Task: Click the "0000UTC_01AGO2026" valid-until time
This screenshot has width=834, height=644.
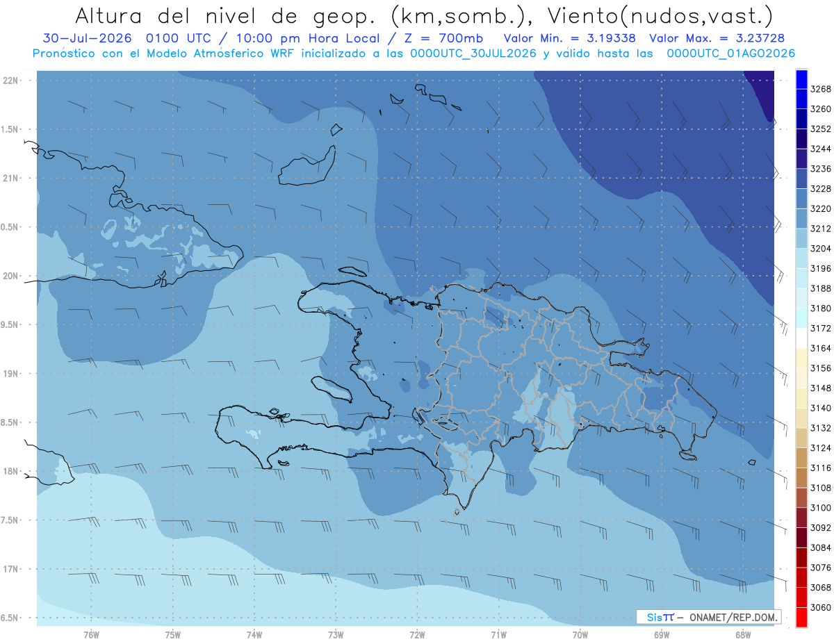Action: pyautogui.click(x=731, y=53)
